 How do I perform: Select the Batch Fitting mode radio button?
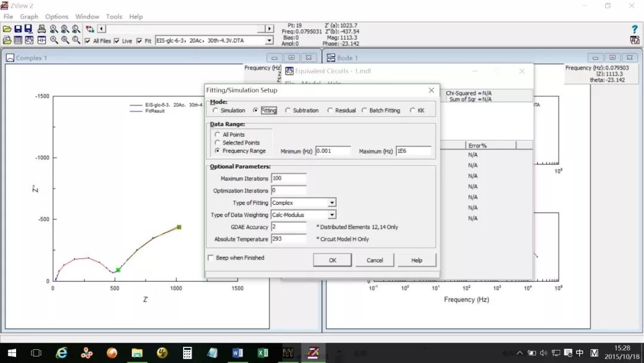click(364, 110)
